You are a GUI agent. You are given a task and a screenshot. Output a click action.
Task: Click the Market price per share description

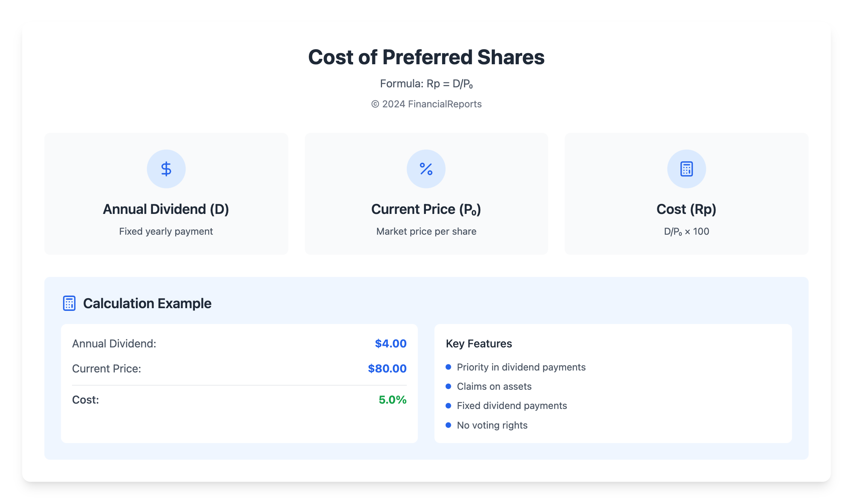[x=426, y=231]
